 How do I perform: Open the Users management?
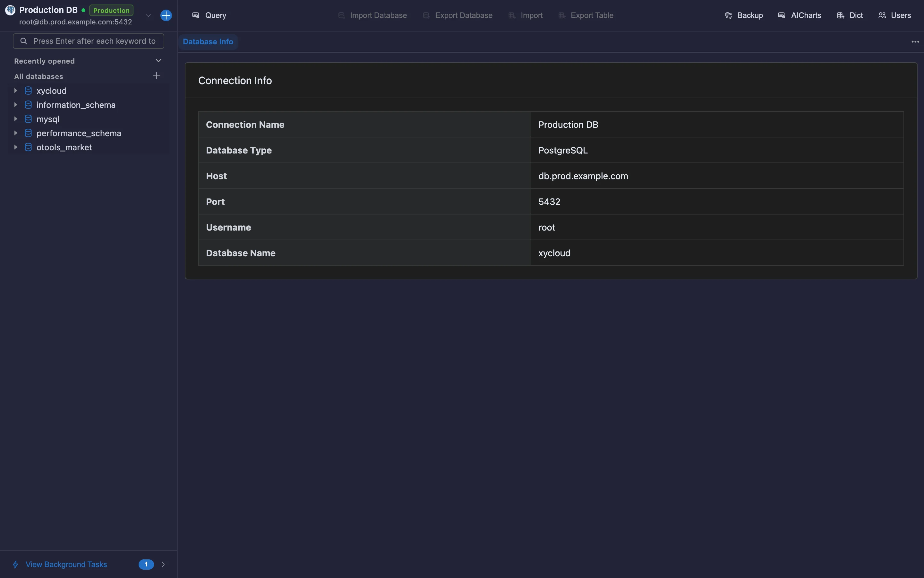(x=894, y=15)
